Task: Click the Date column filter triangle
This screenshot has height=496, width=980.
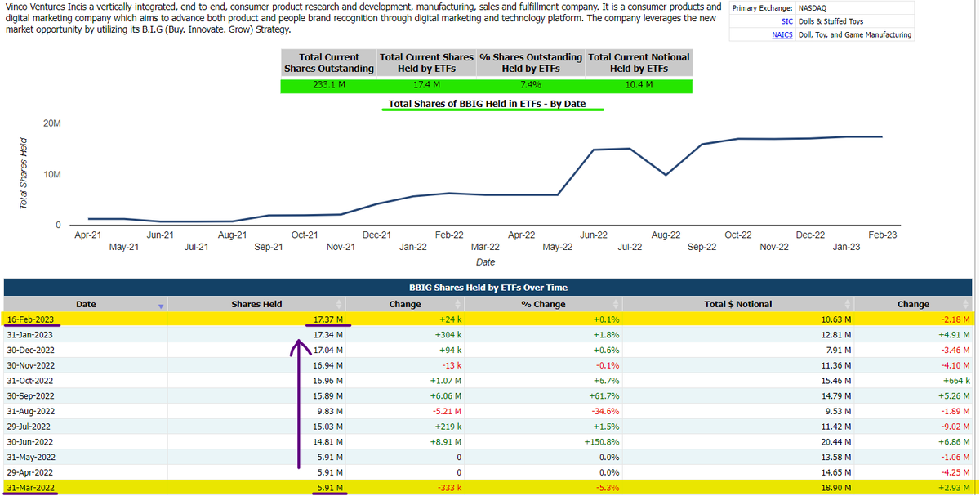Action: pos(160,304)
